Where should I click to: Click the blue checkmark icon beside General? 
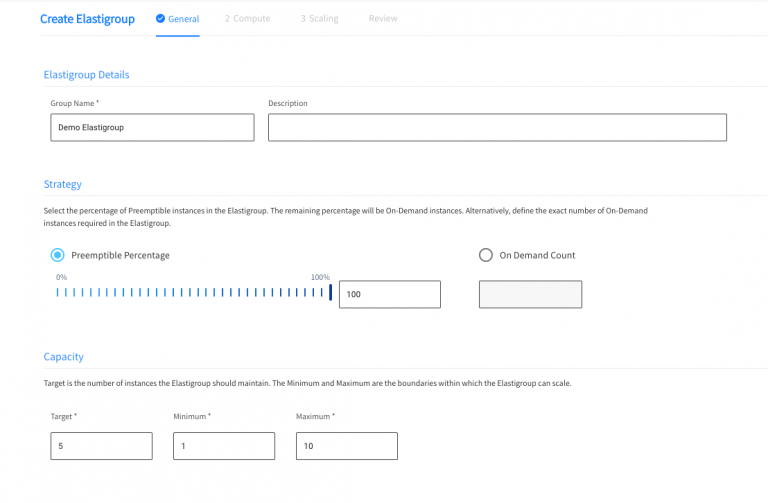click(161, 18)
